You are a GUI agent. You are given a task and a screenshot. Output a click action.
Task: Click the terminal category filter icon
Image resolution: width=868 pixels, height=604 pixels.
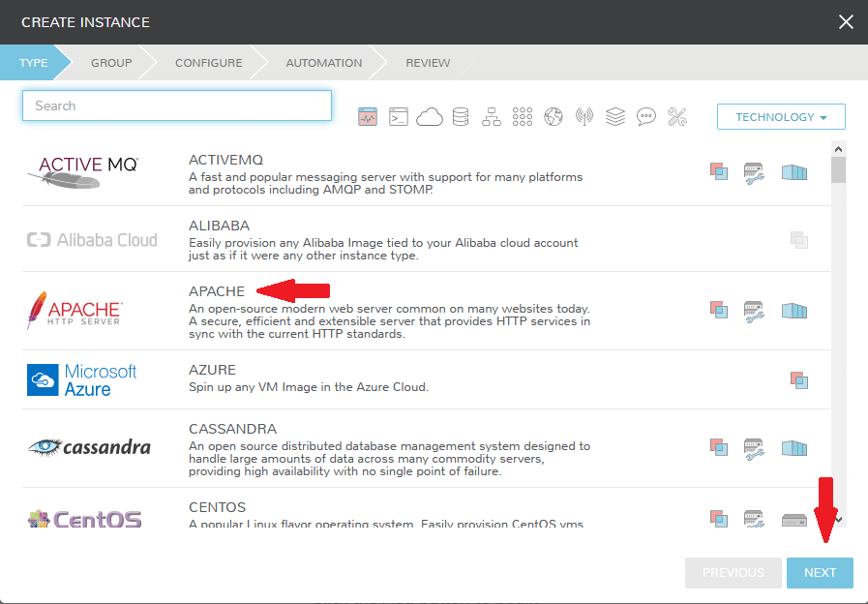pos(399,117)
